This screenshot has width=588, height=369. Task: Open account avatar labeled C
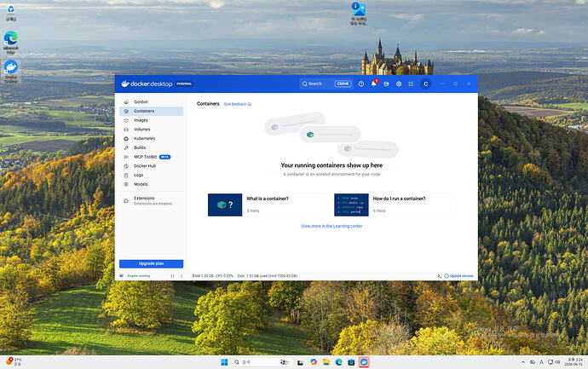pyautogui.click(x=425, y=84)
